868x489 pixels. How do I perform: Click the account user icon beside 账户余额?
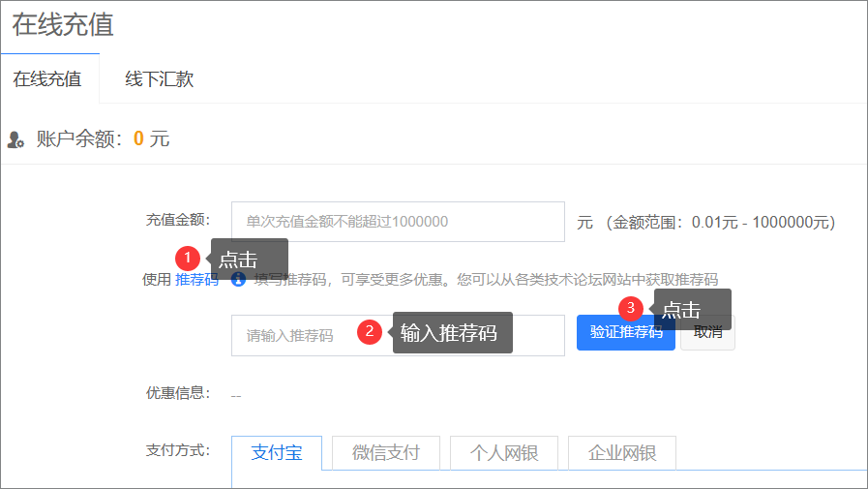click(x=15, y=139)
